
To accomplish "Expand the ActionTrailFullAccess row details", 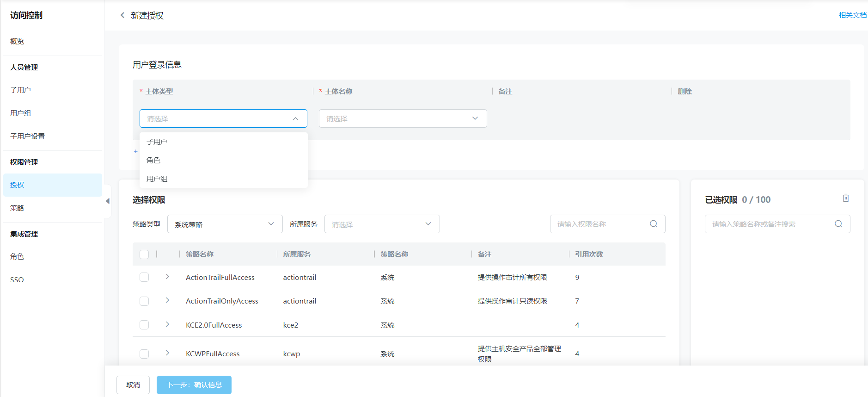I will [167, 277].
